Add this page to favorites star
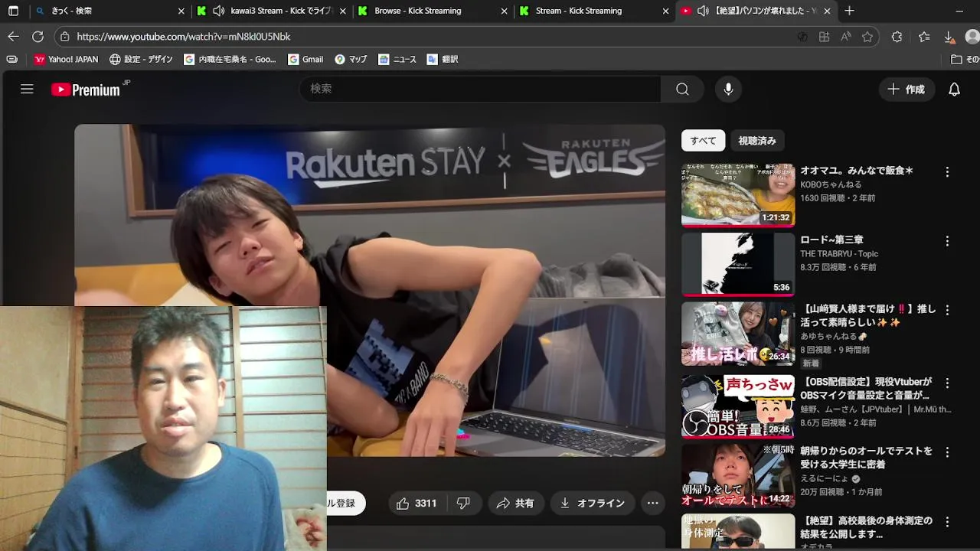Image resolution: width=980 pixels, height=551 pixels. click(867, 37)
